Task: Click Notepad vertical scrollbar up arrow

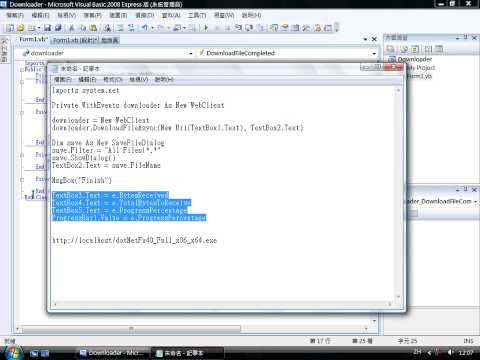Action: click(398, 90)
